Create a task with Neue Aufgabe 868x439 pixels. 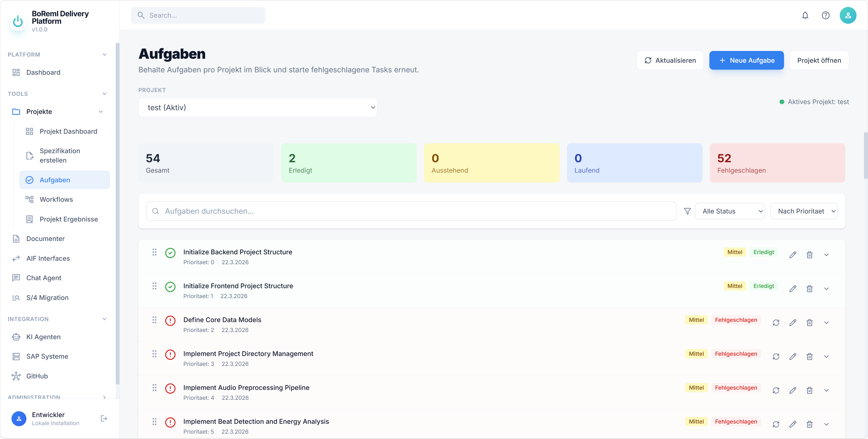click(746, 60)
